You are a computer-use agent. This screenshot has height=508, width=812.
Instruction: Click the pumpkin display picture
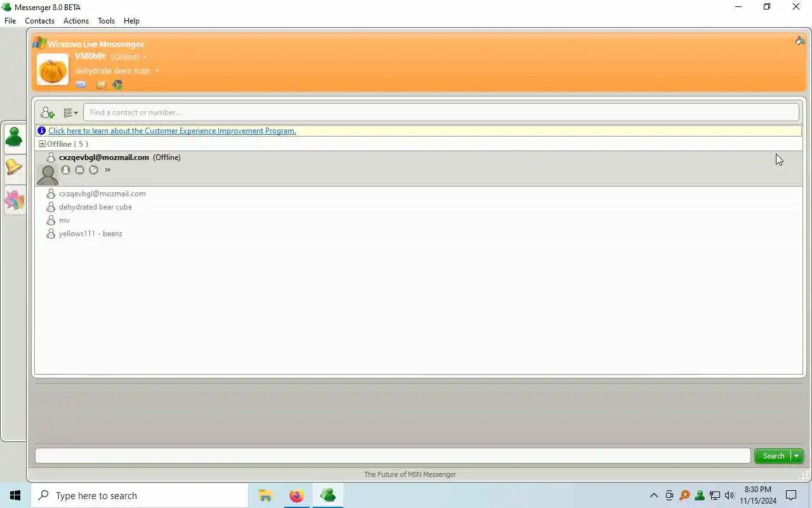53,69
